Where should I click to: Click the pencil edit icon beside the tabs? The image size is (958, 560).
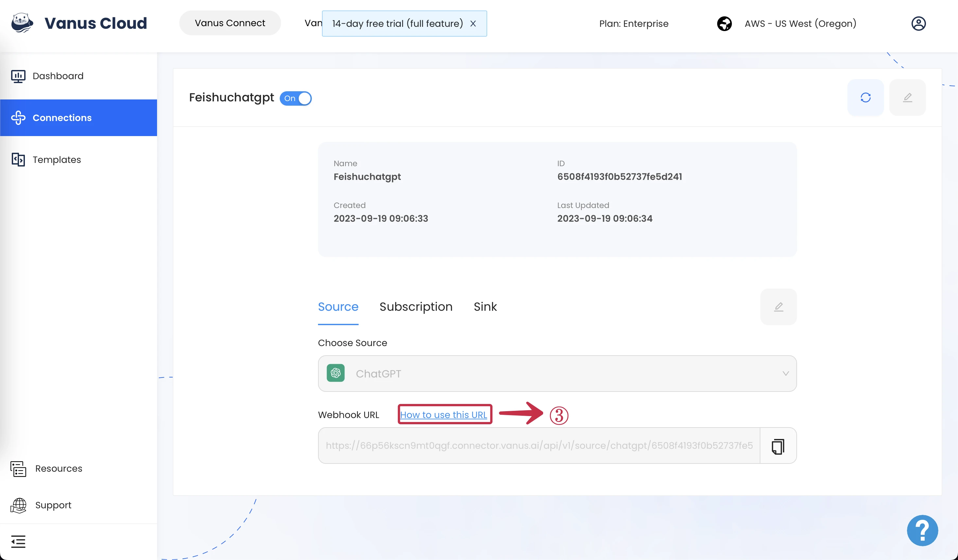pyautogui.click(x=778, y=307)
